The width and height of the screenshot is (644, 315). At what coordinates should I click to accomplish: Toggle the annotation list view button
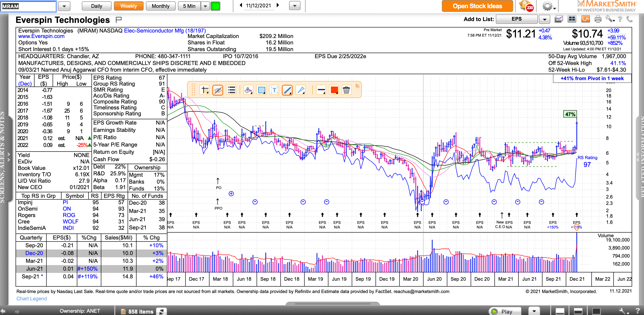pyautogui.click(x=231, y=90)
